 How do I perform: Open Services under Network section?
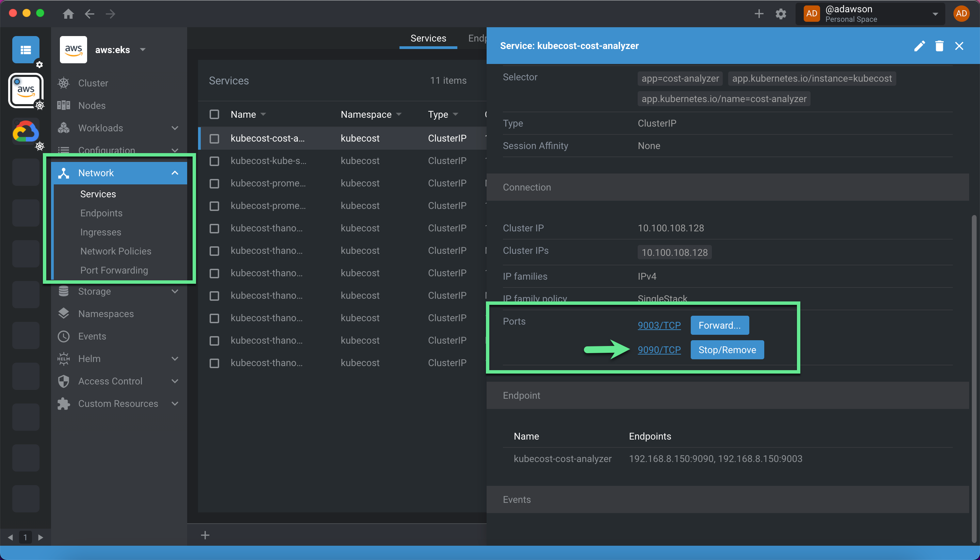(x=98, y=194)
